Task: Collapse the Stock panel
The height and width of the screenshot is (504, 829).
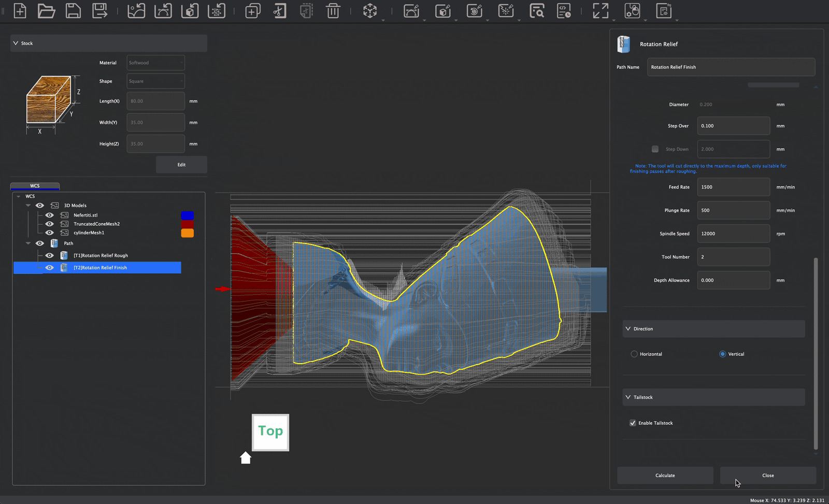Action: tap(16, 43)
